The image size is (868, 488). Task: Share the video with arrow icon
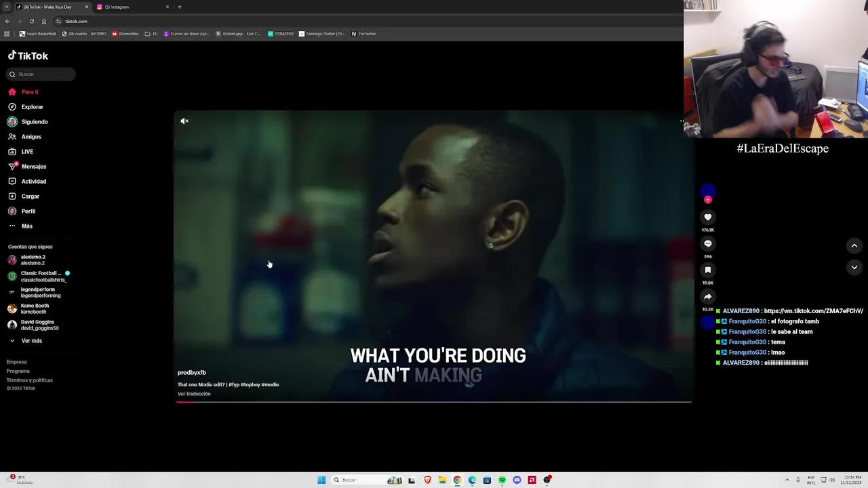[708, 296]
